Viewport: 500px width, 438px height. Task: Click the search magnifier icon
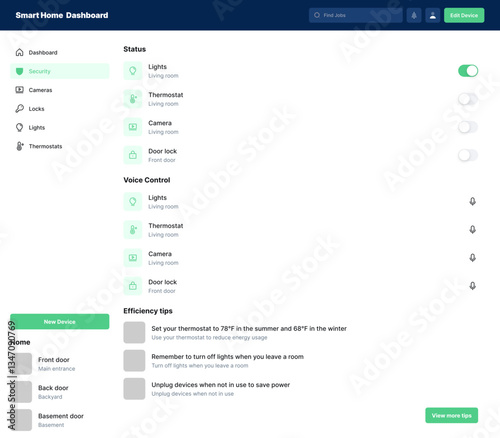(317, 15)
